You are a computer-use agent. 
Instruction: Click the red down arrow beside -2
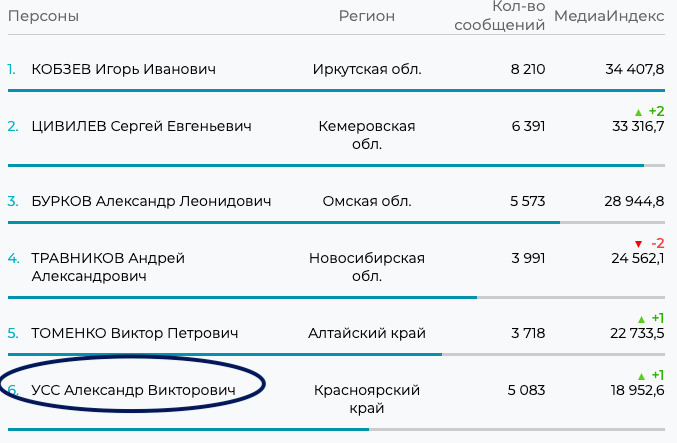click(x=638, y=244)
